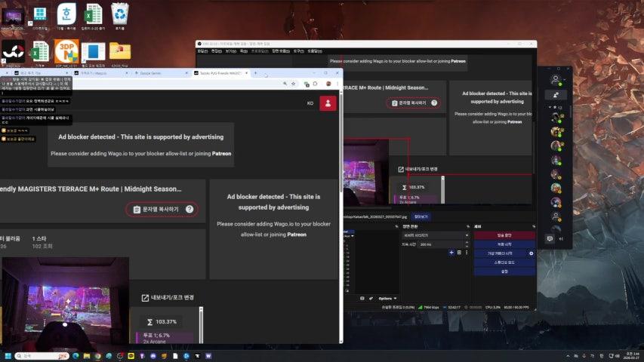This screenshot has width=644, height=362.
Task: Click the red user account icon on Wago
Action: point(328,103)
